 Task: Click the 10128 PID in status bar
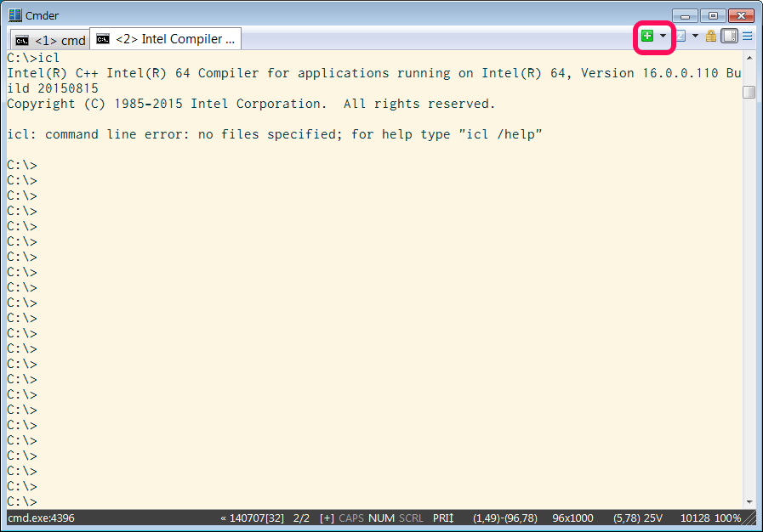695,518
